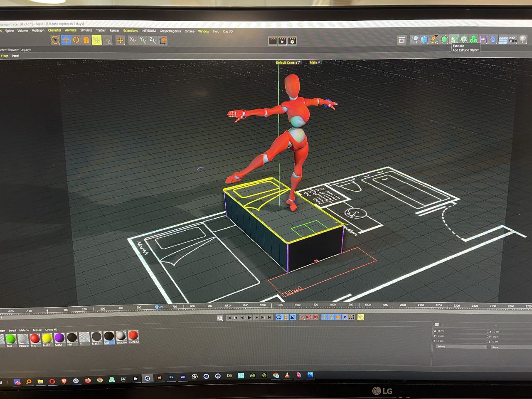Viewport: 532px width, 399px height.
Task: Toggle the coordinate system cube icon
Action: (163, 40)
